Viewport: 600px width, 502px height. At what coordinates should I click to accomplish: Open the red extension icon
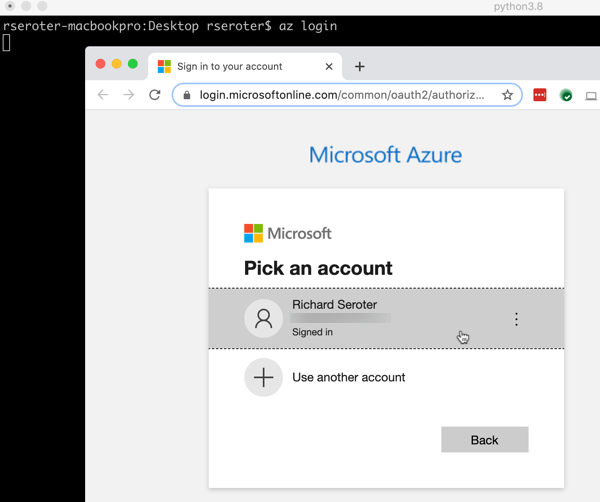[x=540, y=95]
